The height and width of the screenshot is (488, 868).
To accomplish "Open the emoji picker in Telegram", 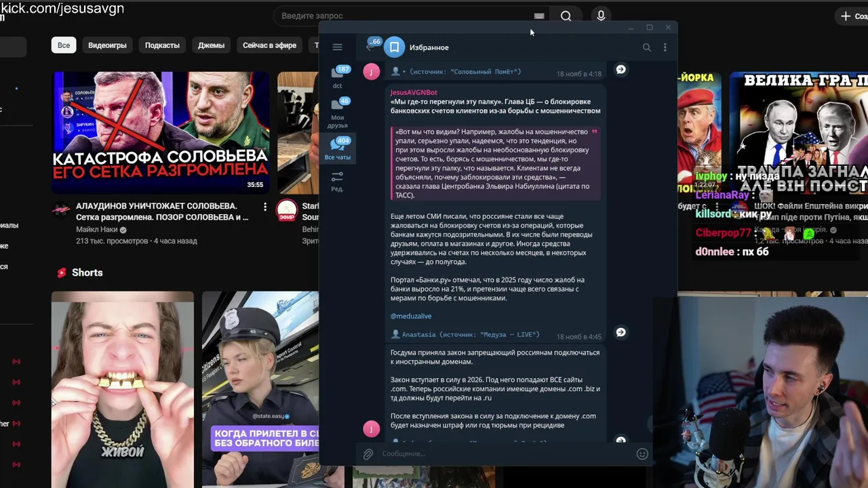I will (642, 454).
